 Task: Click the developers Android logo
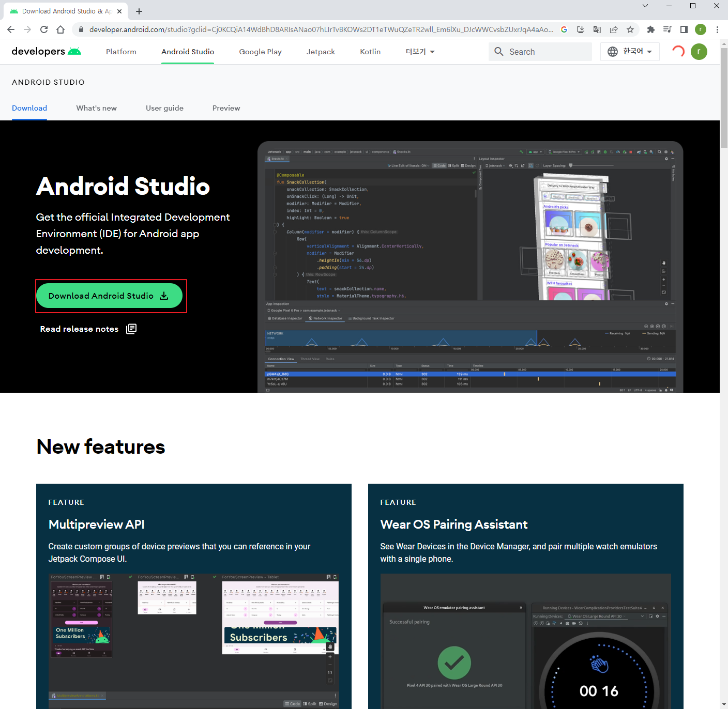pyautogui.click(x=47, y=51)
